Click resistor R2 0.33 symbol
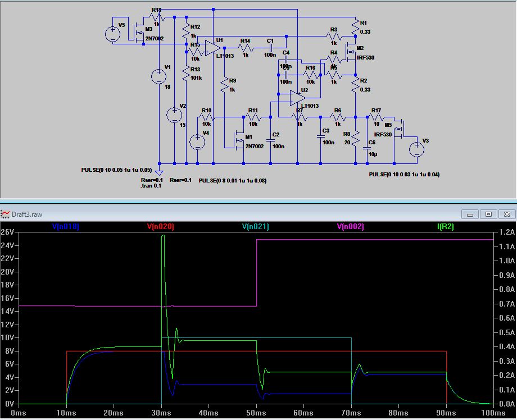517x420 pixels. pyautogui.click(x=355, y=85)
